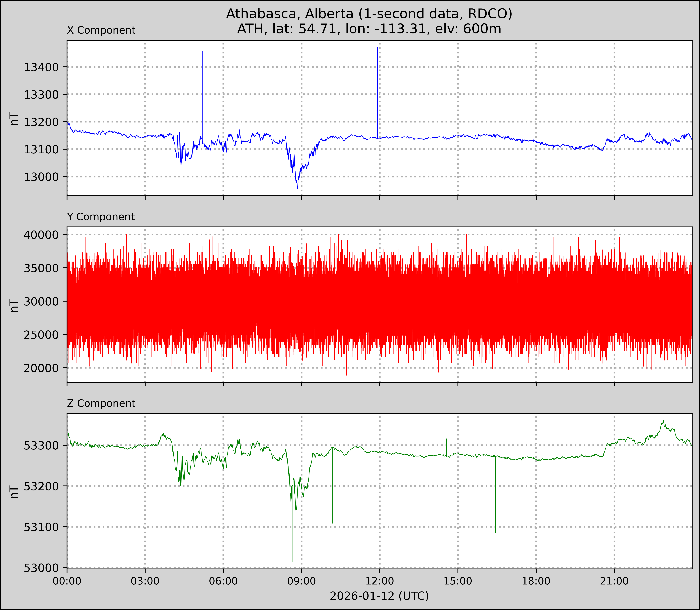Click the 'Y Component' panel label
700x610 pixels.
[101, 217]
